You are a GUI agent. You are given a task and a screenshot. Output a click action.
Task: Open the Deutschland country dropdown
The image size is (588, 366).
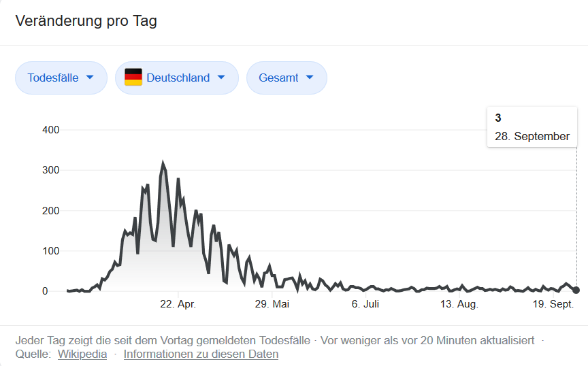pos(177,78)
